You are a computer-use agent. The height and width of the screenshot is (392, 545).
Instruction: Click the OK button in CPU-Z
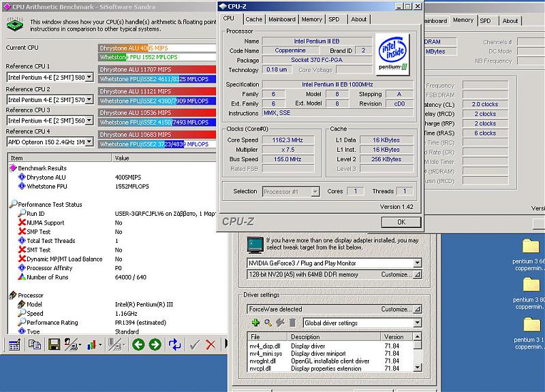point(401,222)
